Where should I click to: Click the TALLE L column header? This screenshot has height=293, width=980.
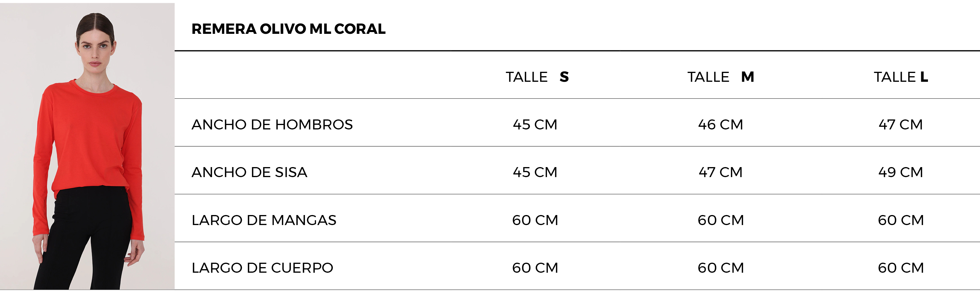tap(901, 77)
